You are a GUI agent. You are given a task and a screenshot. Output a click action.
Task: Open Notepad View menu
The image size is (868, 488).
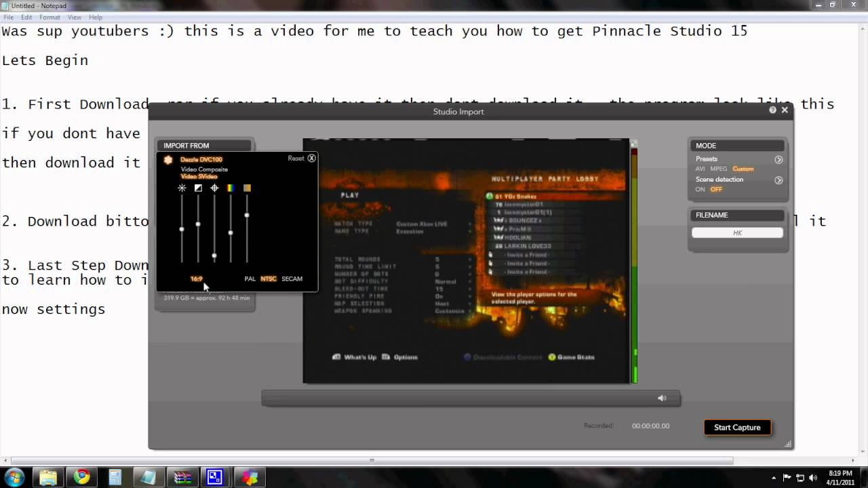(75, 17)
